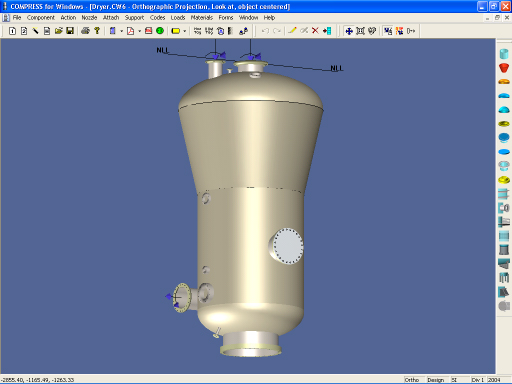512x384 pixels.
Task: Open the File menu
Action: coord(17,18)
